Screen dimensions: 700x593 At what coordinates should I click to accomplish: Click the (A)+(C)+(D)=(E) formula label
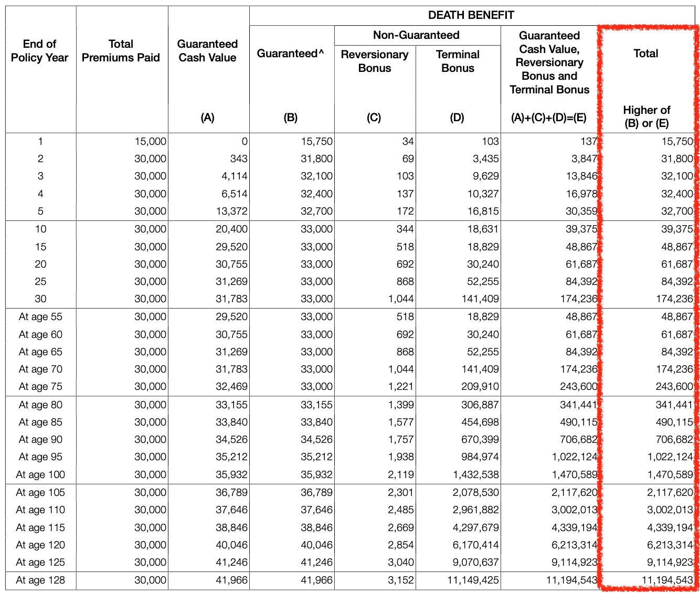click(549, 118)
